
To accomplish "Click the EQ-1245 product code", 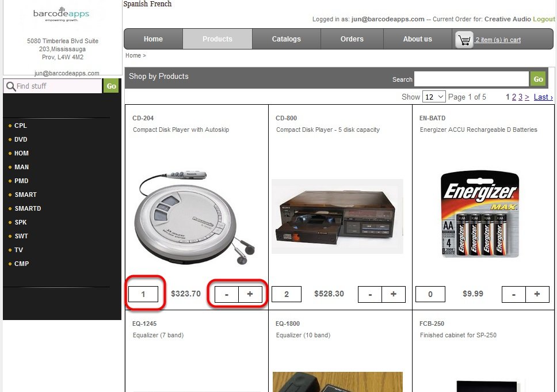I will [x=144, y=324].
